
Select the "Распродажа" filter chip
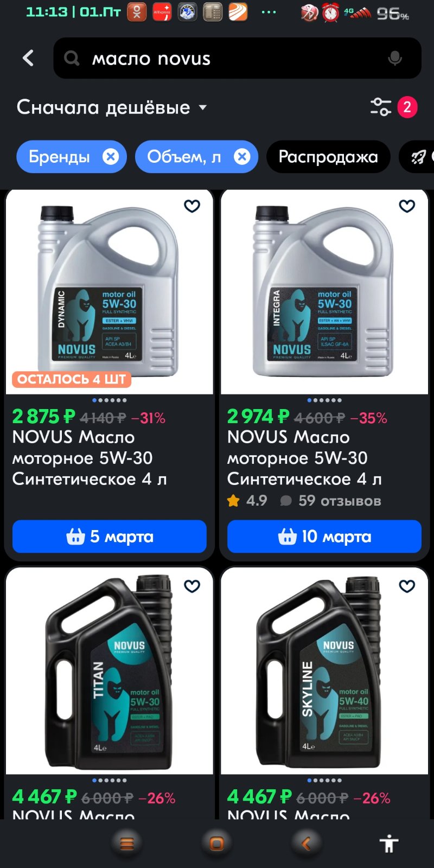(328, 157)
